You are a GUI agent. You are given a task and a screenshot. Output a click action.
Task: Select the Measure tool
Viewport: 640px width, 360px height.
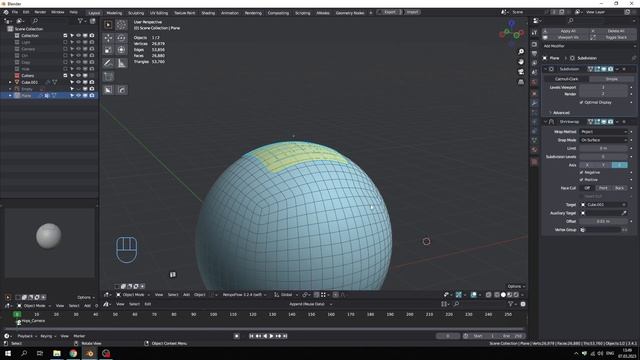[121, 63]
